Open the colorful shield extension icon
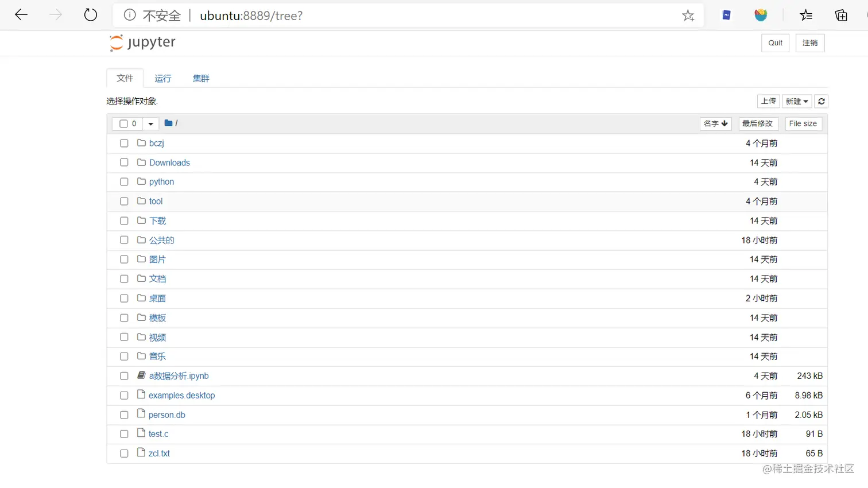The height and width of the screenshot is (488, 868). click(x=761, y=16)
